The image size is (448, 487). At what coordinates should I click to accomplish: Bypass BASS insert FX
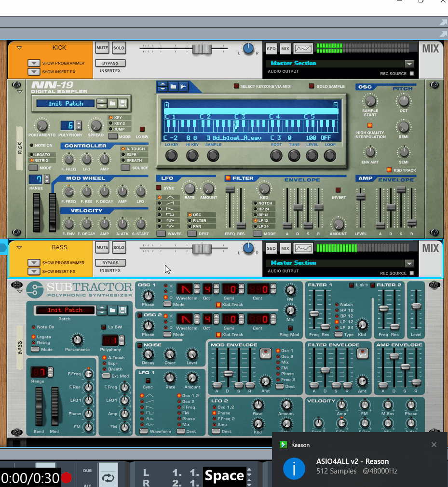coord(110,263)
